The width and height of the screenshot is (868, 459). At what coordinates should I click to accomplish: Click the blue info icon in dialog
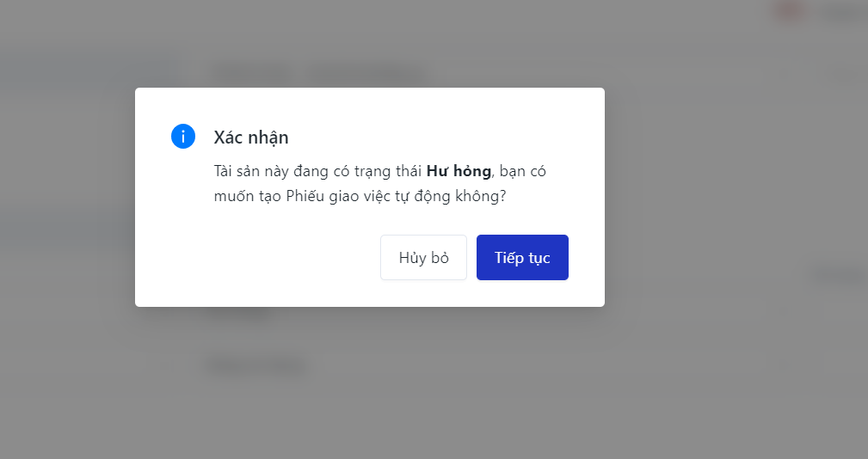(183, 137)
